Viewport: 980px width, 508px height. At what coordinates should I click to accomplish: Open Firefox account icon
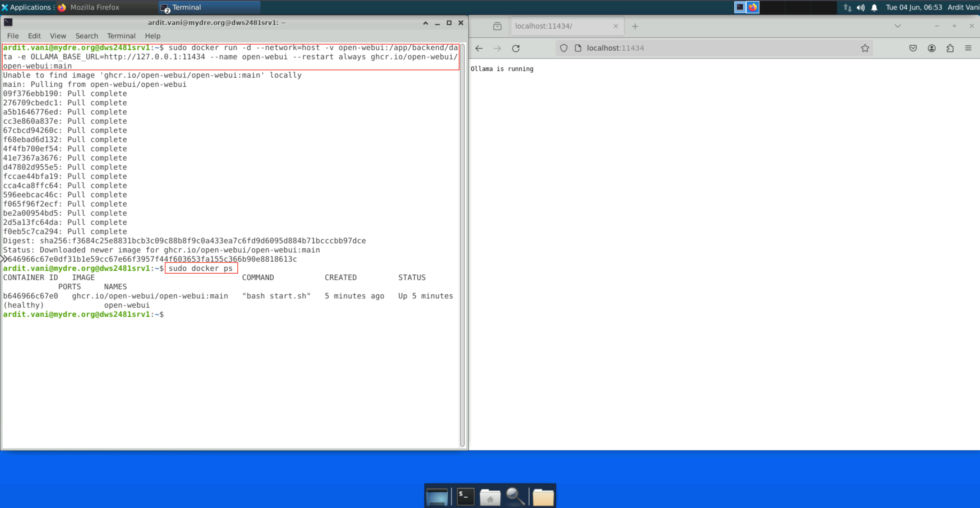(x=931, y=48)
